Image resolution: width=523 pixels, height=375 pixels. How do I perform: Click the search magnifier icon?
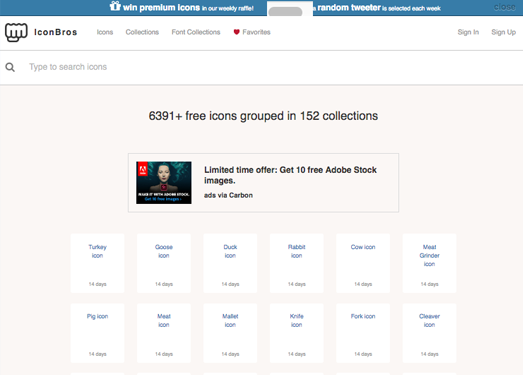10,67
